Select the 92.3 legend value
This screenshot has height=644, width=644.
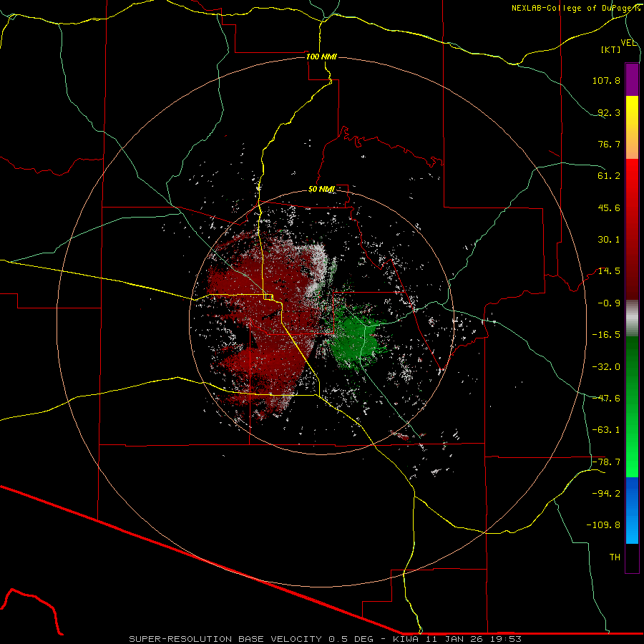click(609, 112)
